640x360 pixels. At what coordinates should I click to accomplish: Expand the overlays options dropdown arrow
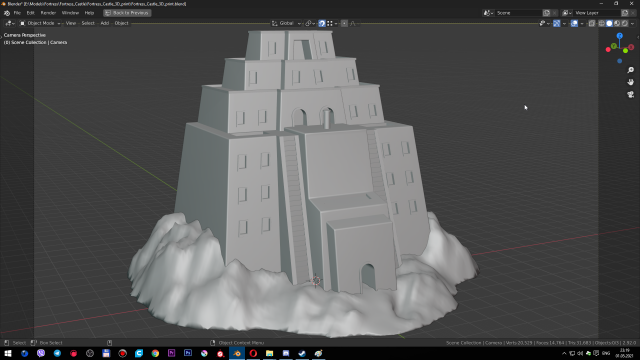(582, 24)
